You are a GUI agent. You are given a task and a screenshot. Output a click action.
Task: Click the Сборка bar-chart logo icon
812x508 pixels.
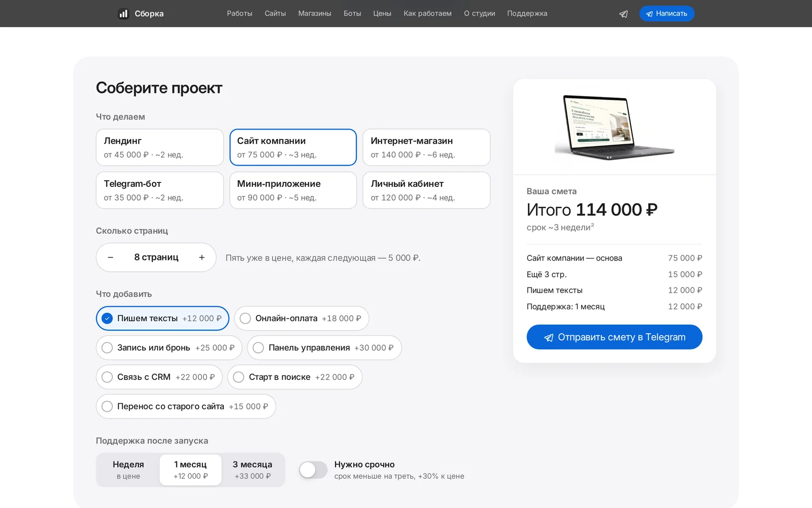coord(123,14)
